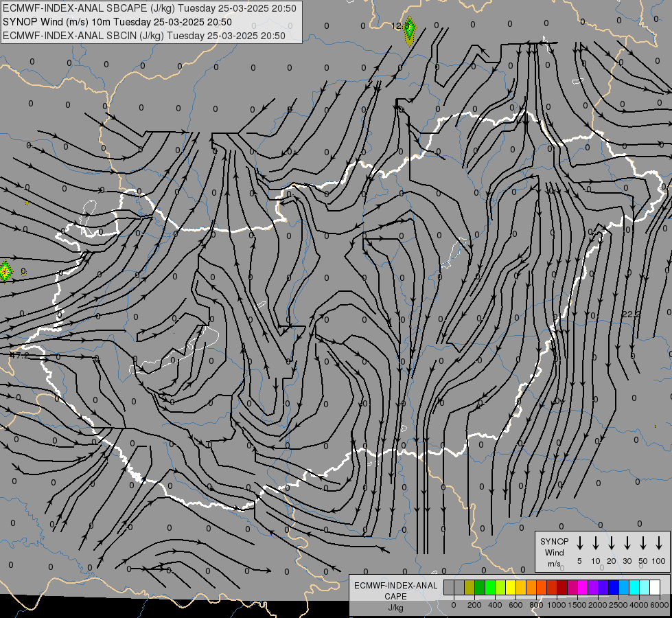Click the 1000 tick label on color scale

tap(557, 605)
